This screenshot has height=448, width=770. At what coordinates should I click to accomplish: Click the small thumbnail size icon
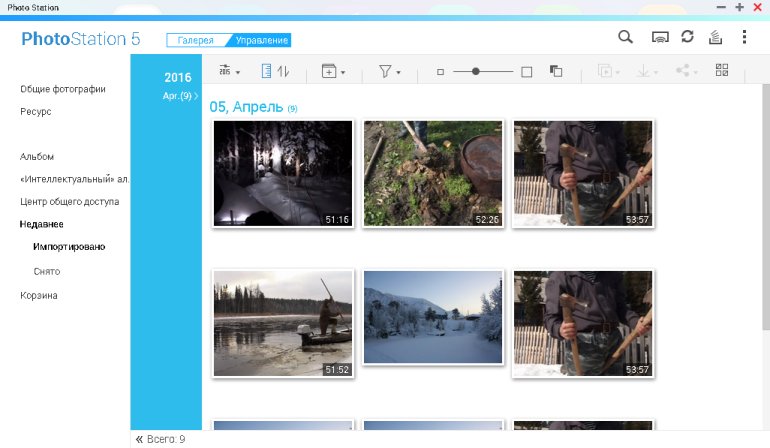point(440,72)
